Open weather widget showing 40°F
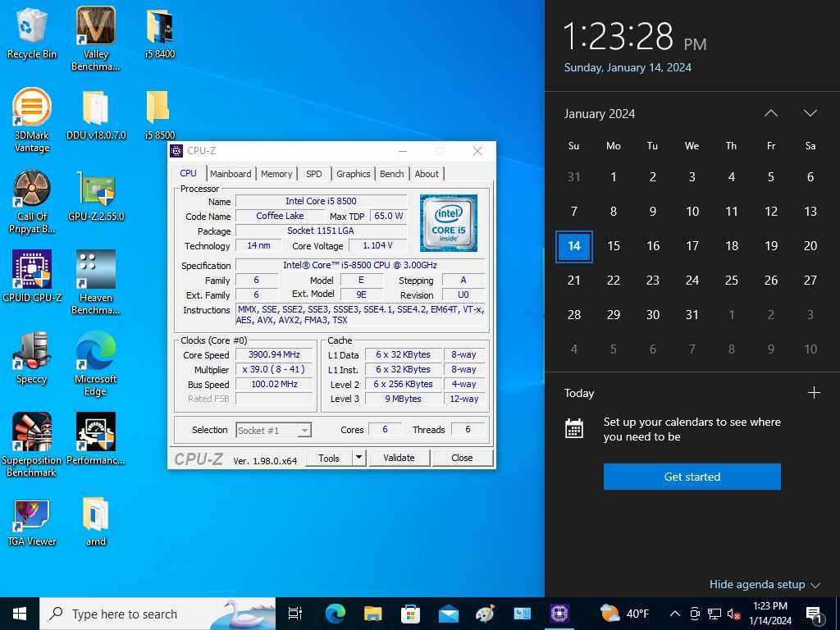This screenshot has height=630, width=840. coord(624,614)
